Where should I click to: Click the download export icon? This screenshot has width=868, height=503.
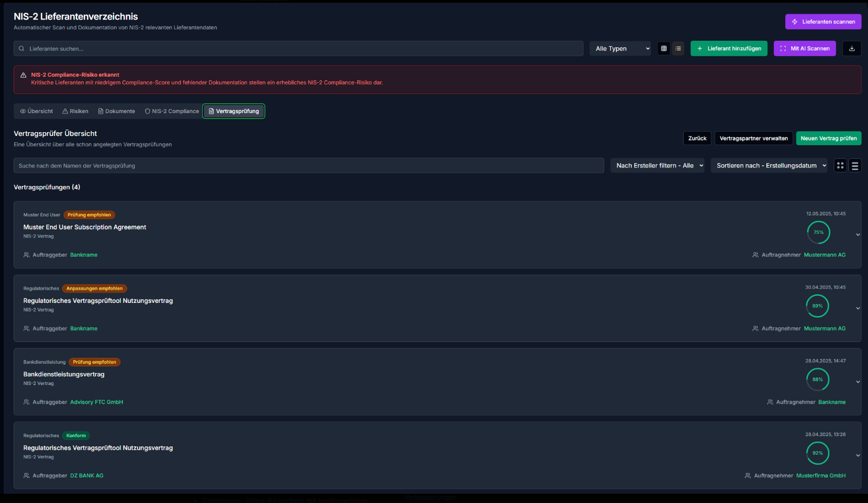(852, 48)
